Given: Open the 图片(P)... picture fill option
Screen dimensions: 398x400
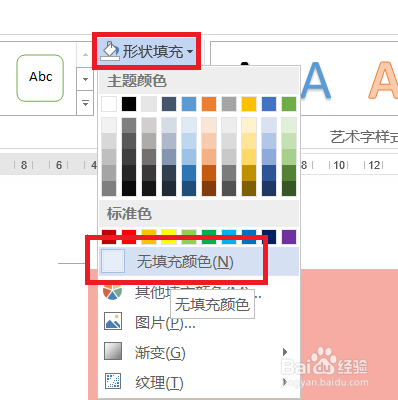Looking at the screenshot, I should pos(199,322).
